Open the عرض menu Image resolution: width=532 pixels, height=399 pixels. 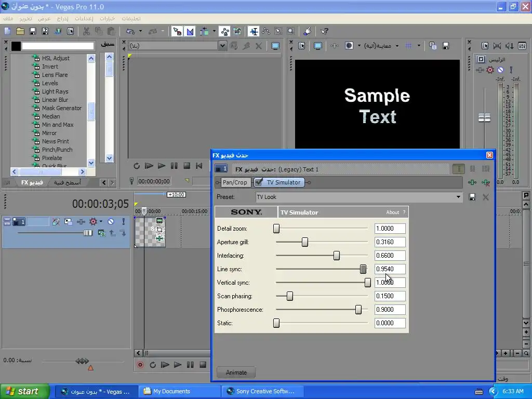(x=44, y=19)
